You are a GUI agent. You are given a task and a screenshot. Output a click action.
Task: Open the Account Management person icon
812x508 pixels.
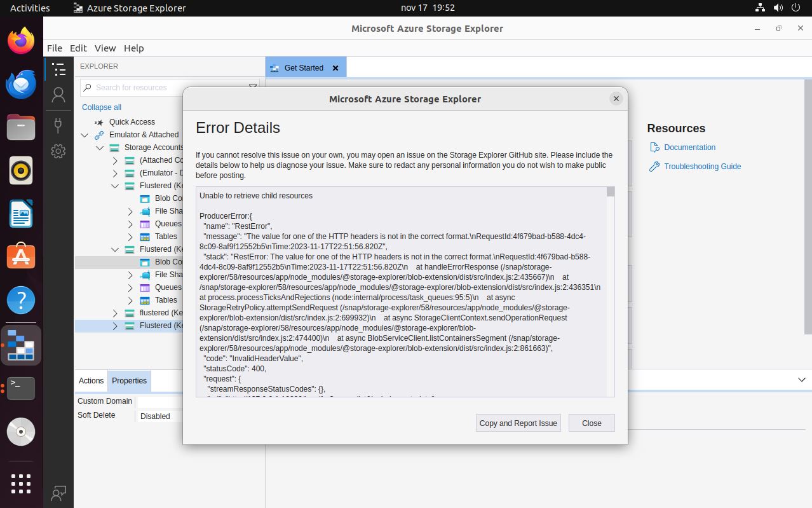pos(58,95)
